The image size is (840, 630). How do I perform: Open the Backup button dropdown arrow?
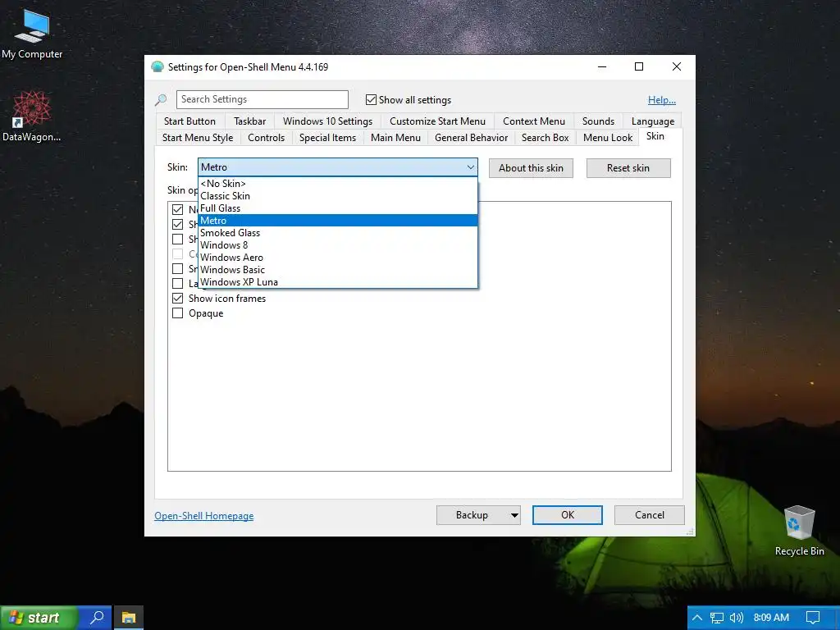tap(514, 515)
